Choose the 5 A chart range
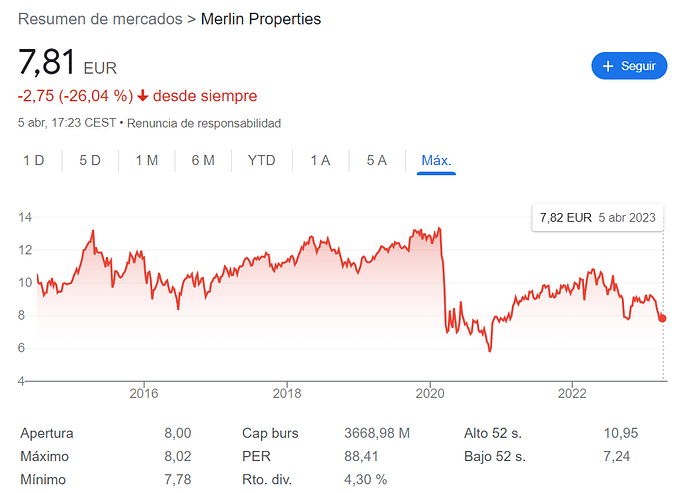The width and height of the screenshot is (690, 493). point(376,160)
